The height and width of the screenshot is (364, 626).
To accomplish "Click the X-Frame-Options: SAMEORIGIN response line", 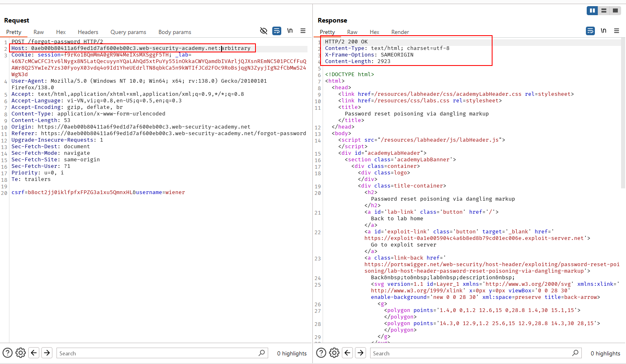I will [369, 55].
